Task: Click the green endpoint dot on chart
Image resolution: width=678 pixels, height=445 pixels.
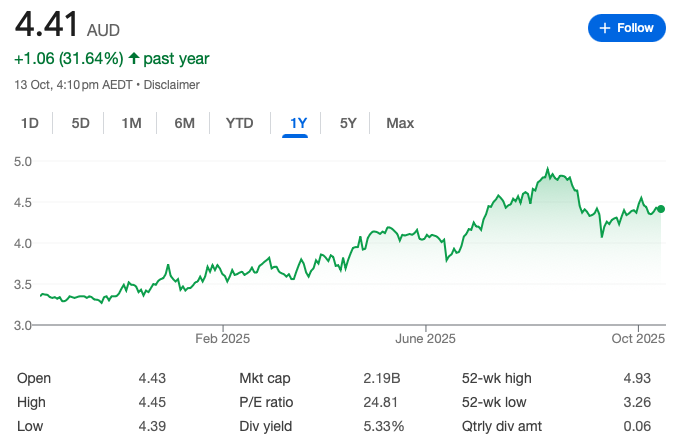Action: 661,209
